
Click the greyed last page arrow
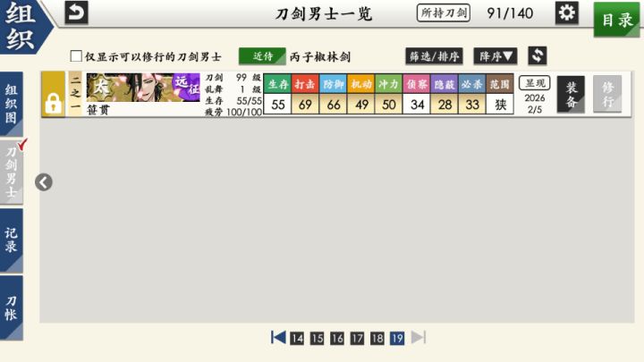pyautogui.click(x=419, y=338)
